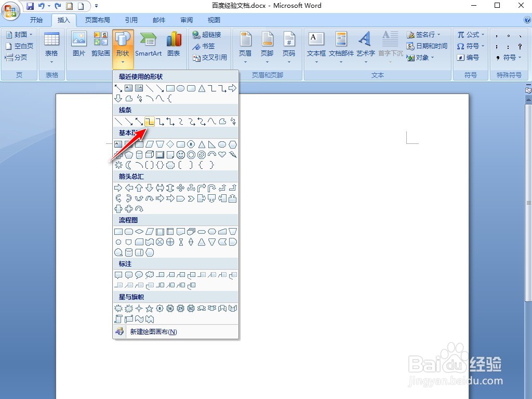This screenshot has height=399, width=532.
Task: Choose the 4-Point Star shape
Action: pyautogui.click(x=139, y=309)
